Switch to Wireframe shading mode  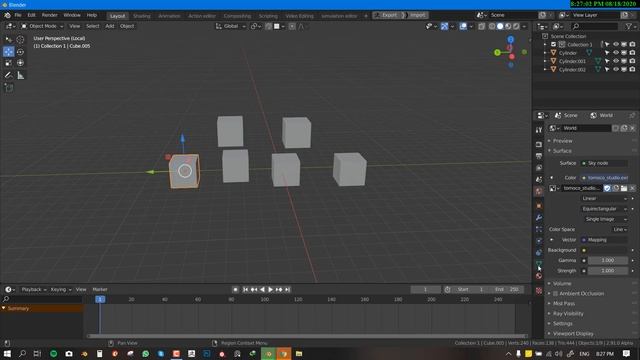click(x=492, y=26)
